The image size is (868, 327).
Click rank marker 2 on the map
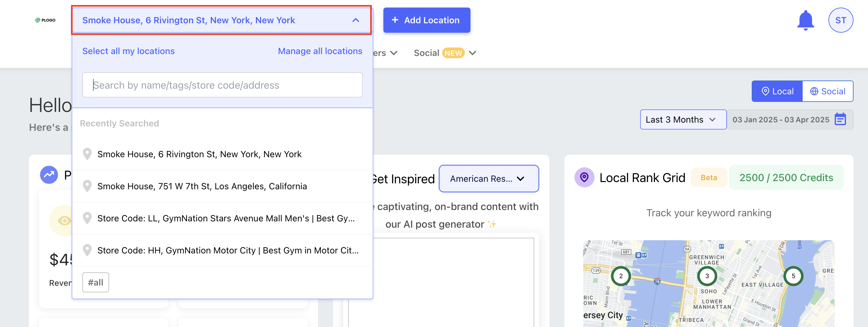click(x=621, y=276)
